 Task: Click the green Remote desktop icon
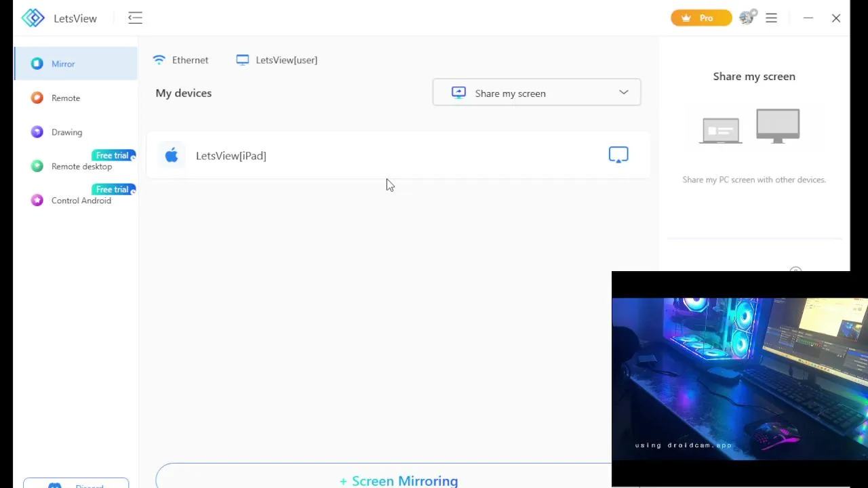click(37, 166)
